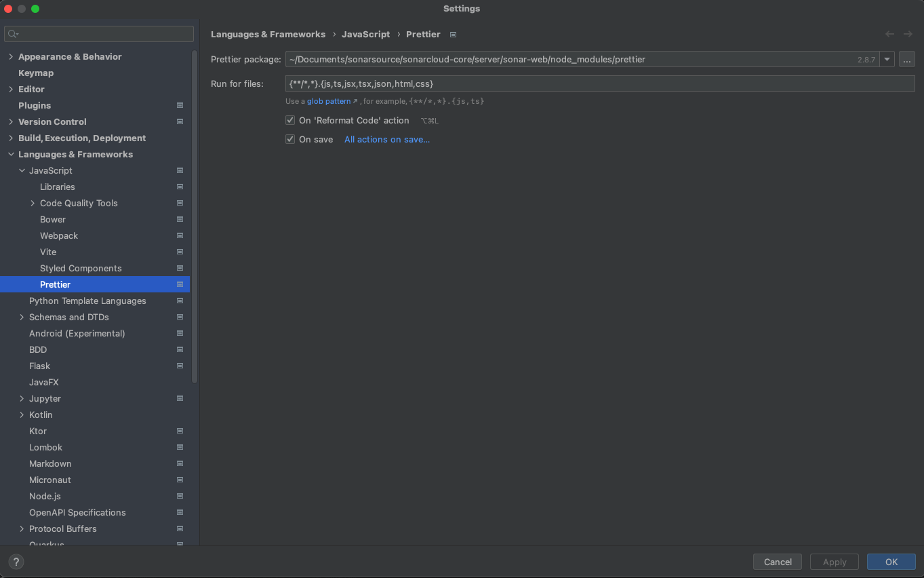Expand the Protocol Buffers node
The width and height of the screenshot is (924, 578).
(22, 528)
